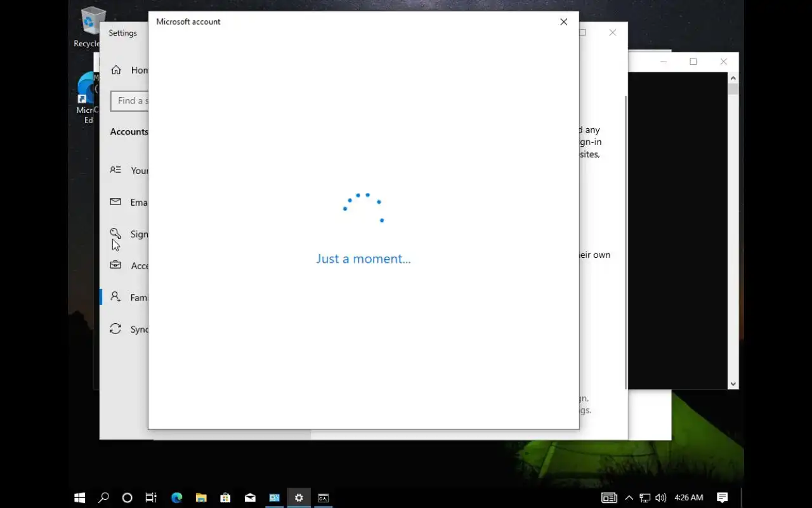
Task: Click console scrollbar up arrow
Action: (733, 78)
